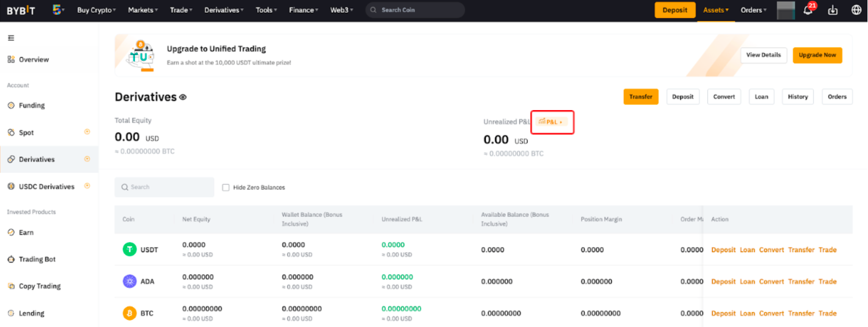Click the Convert button

(x=724, y=97)
